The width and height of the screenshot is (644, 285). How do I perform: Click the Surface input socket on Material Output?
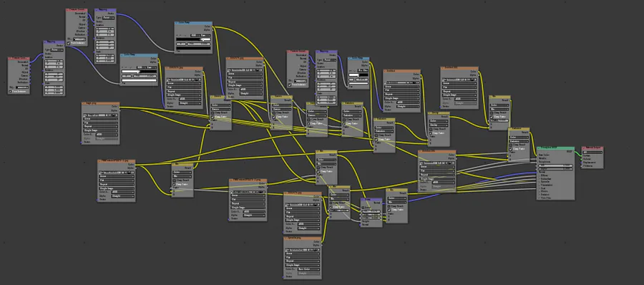coord(582,156)
